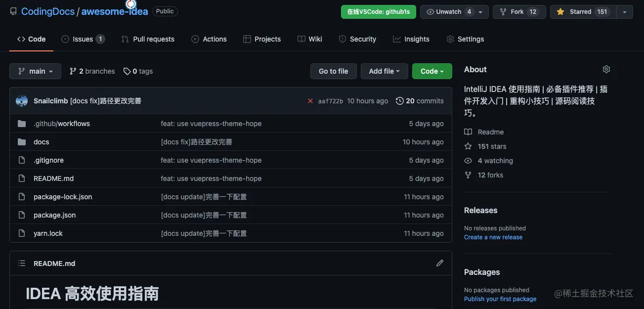Click the Go to file button
Viewport: 644px width, 309px height.
coord(334,71)
